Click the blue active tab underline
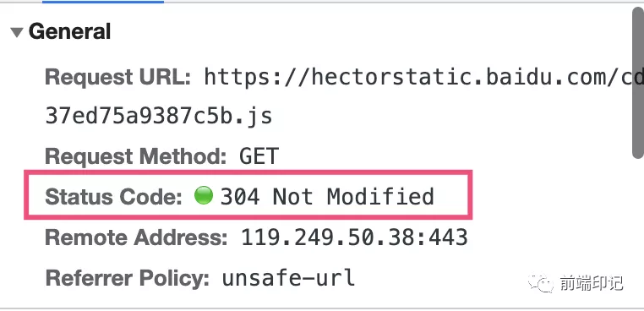This screenshot has width=644, height=311. [x=103, y=2]
